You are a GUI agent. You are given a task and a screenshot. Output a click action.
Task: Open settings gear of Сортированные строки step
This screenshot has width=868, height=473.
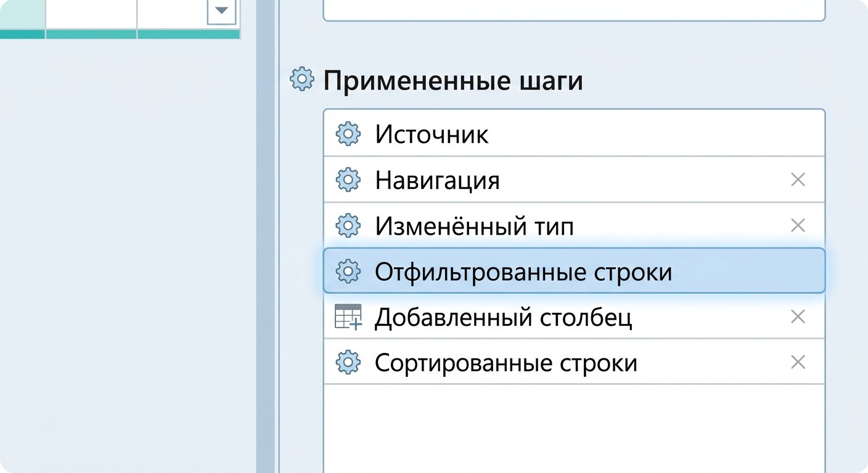pyautogui.click(x=348, y=362)
